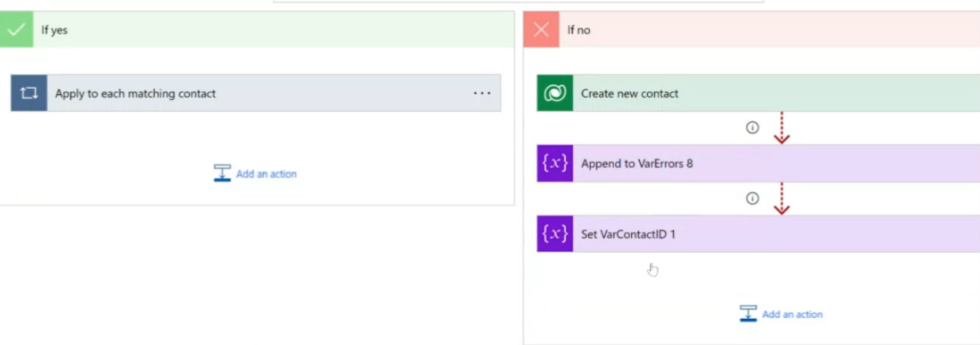
Task: Click info icon above Append to VarErrors 8
Action: click(752, 127)
